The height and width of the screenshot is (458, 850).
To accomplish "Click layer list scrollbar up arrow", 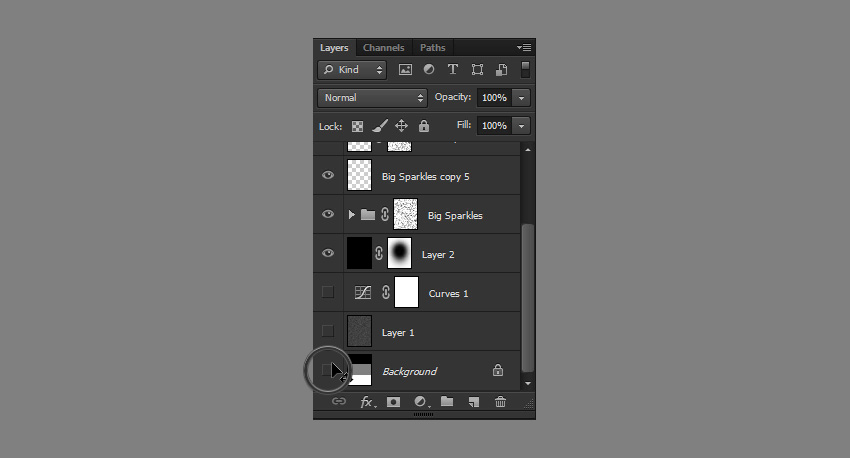I will (527, 150).
